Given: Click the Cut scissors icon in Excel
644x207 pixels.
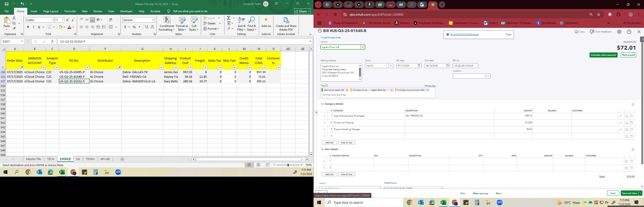Looking at the screenshot, I should [14, 18].
